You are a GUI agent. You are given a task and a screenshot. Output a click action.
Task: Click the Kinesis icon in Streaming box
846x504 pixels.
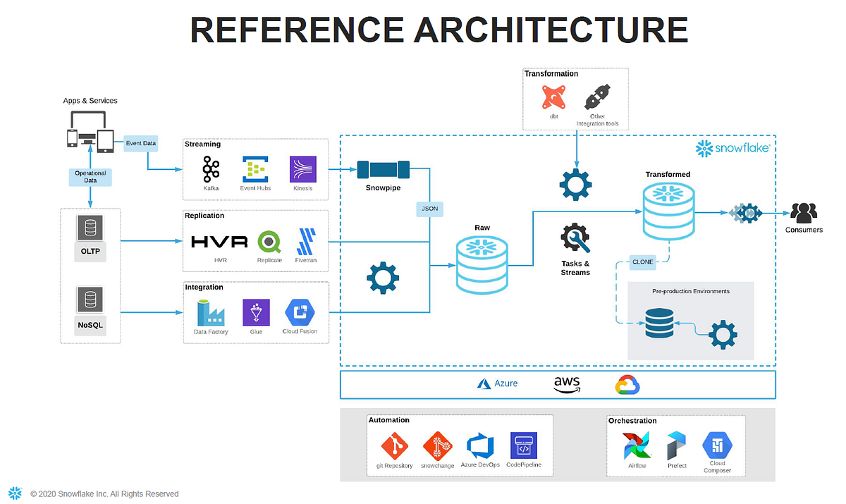tap(303, 168)
